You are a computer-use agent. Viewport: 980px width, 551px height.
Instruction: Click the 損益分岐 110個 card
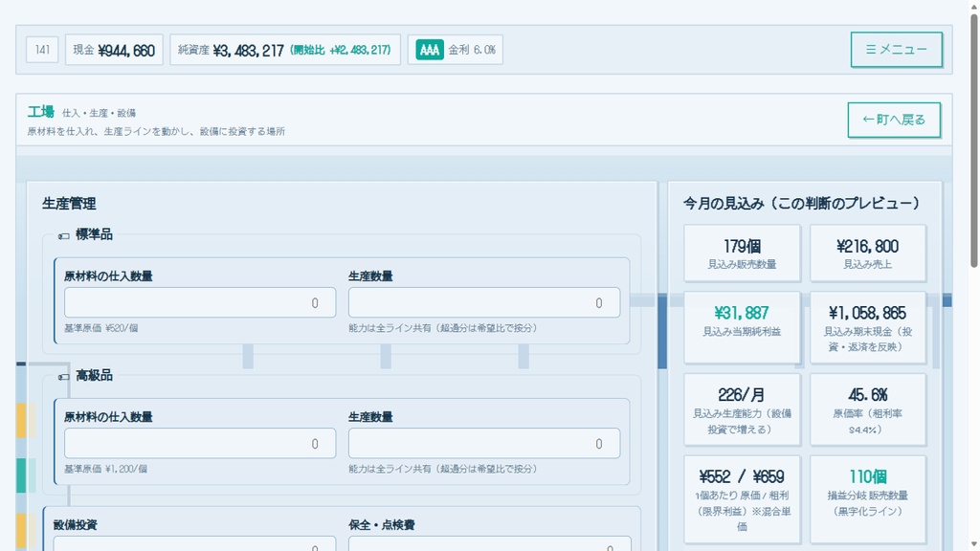868,499
